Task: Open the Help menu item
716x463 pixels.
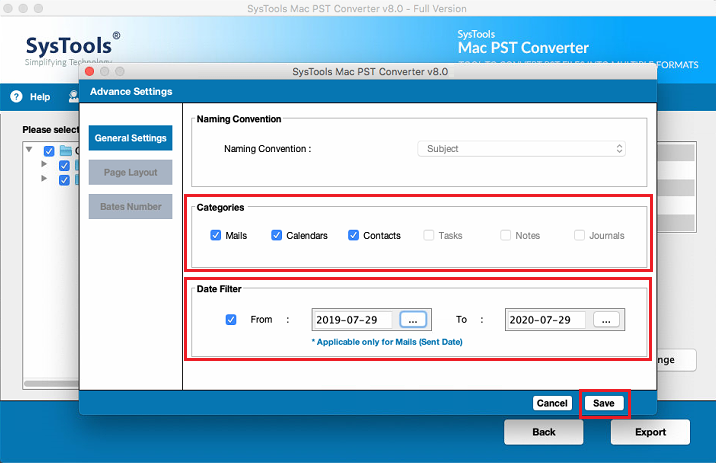Action: tap(40, 97)
